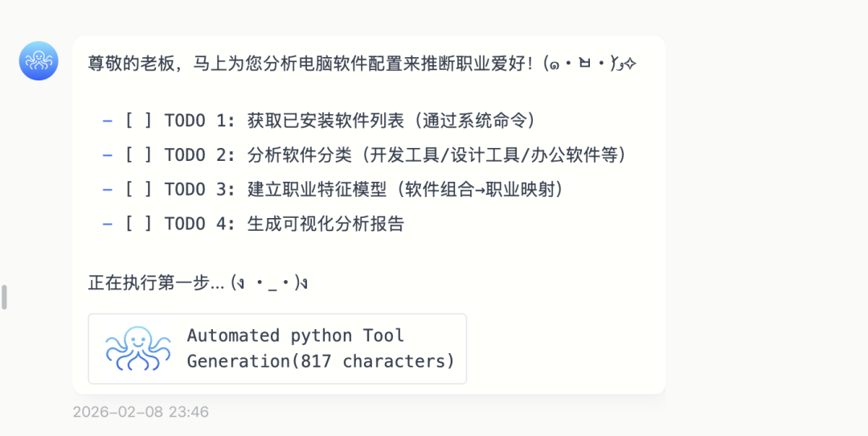Toggle the TODO 1 checkbox brackets
This screenshot has height=436, width=868.
(138, 121)
